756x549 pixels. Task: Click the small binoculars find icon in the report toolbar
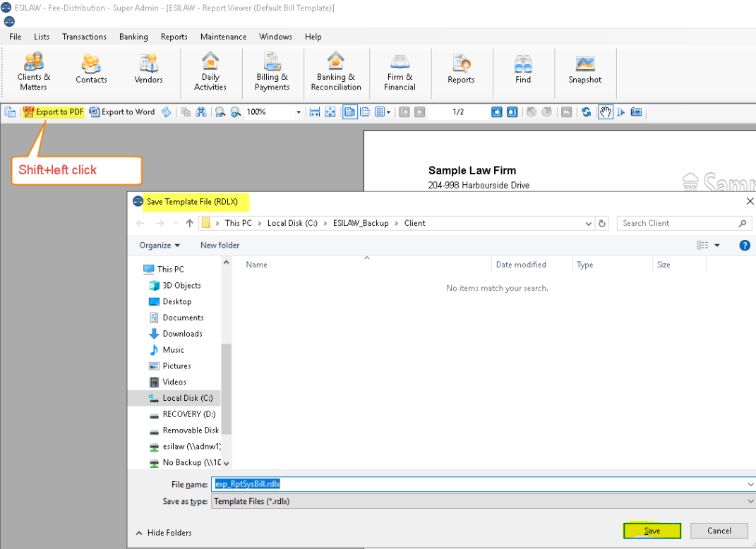(x=201, y=111)
